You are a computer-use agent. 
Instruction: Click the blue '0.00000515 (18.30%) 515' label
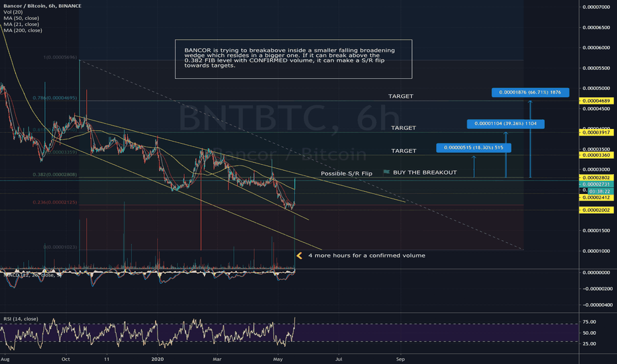coord(474,148)
